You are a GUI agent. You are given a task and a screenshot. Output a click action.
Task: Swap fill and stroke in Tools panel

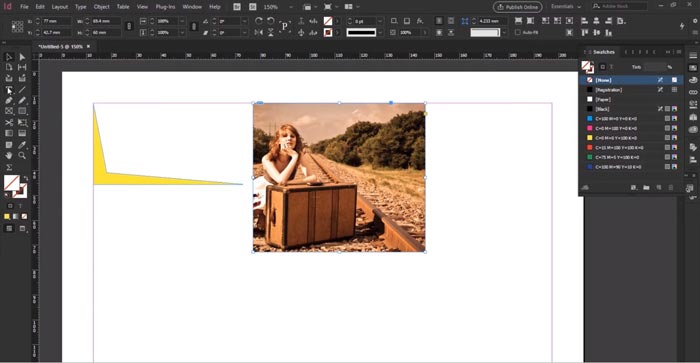click(x=25, y=179)
